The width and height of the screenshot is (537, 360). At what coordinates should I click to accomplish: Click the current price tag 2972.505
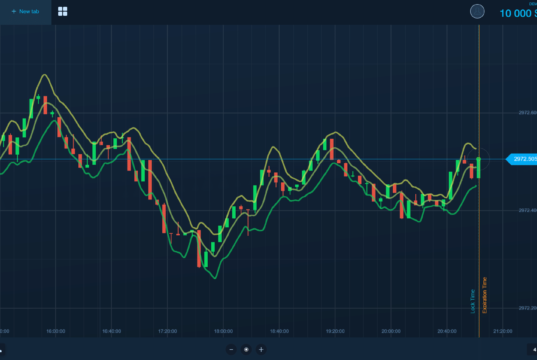(522, 159)
